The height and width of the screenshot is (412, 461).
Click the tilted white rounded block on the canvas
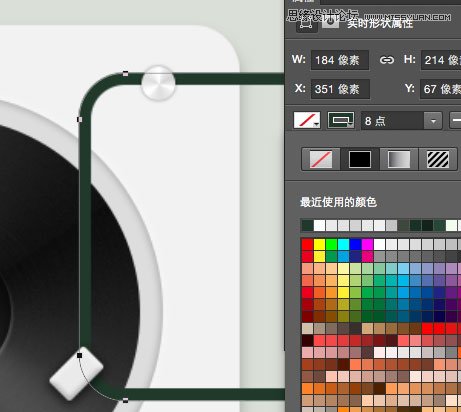click(76, 373)
